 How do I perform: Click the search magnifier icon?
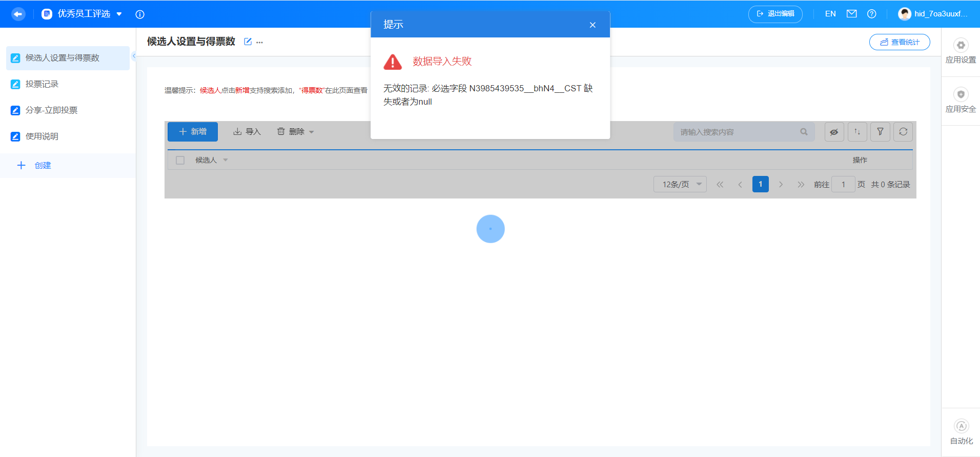pyautogui.click(x=804, y=132)
